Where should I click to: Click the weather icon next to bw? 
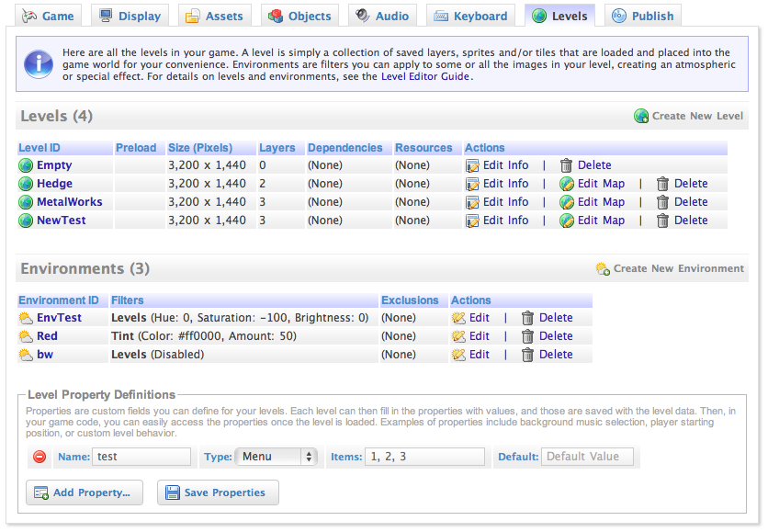click(26, 355)
